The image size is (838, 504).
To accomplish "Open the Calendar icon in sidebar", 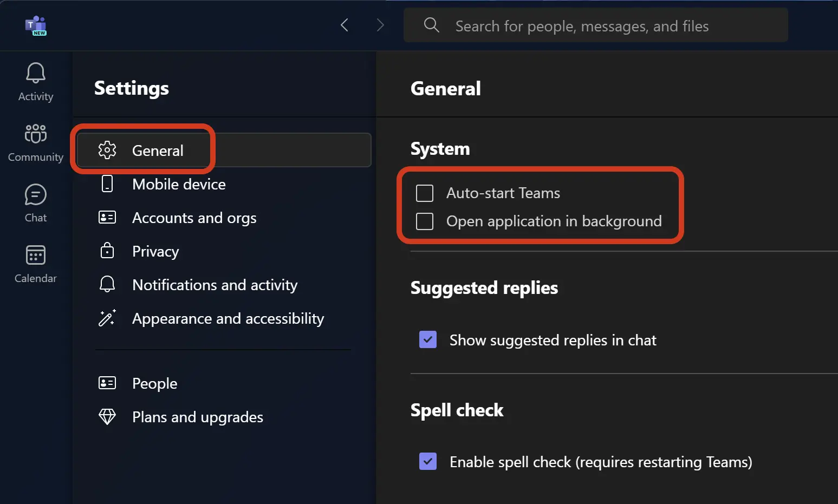I will 36,255.
